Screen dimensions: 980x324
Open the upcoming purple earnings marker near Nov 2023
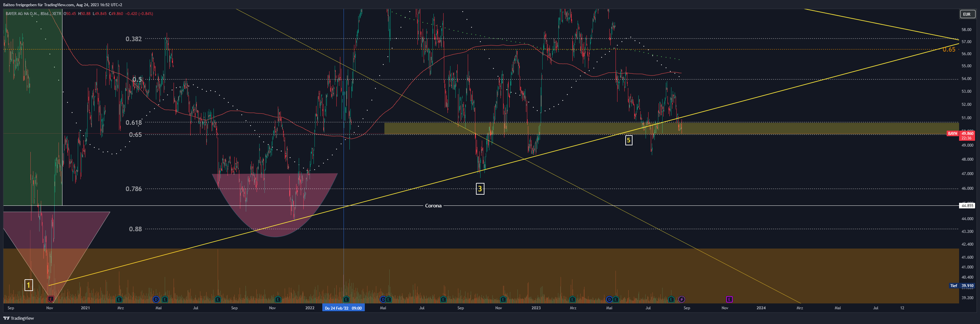729,299
